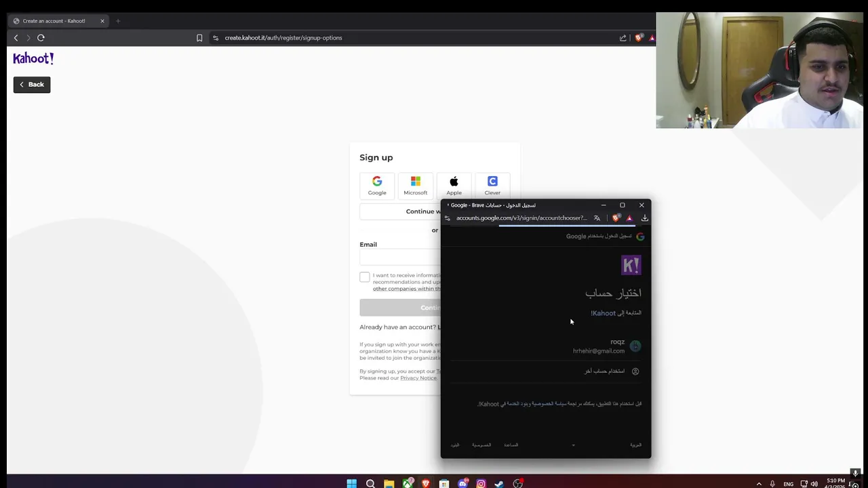Select use another account option
The image size is (868, 488).
(546, 371)
